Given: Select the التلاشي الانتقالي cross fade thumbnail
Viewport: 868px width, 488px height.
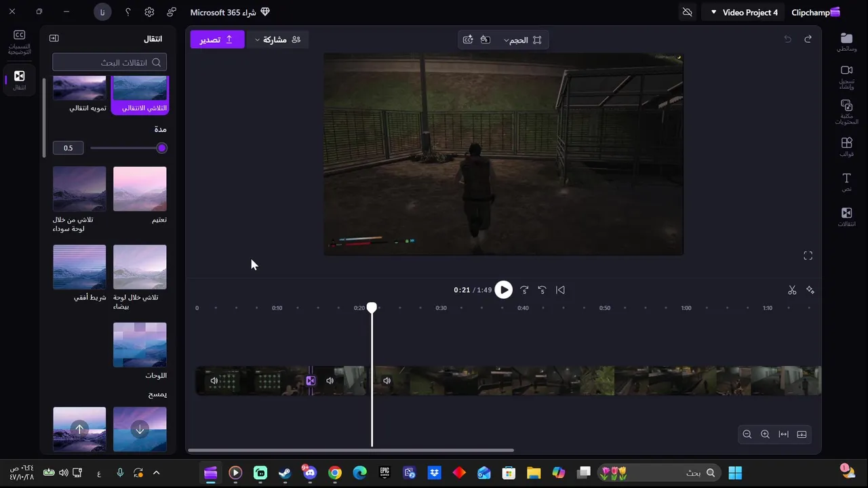Looking at the screenshot, I should [x=140, y=94].
